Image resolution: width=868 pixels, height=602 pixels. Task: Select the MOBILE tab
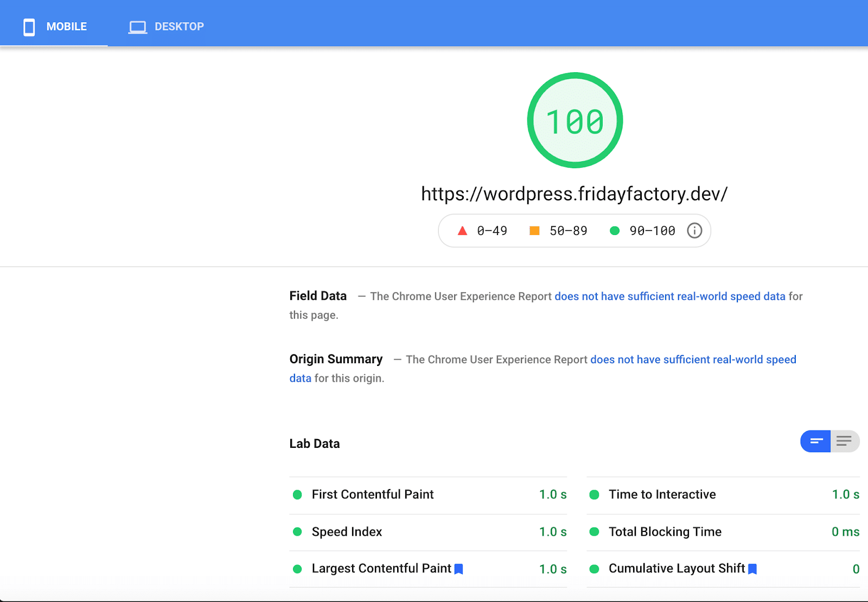(x=66, y=27)
